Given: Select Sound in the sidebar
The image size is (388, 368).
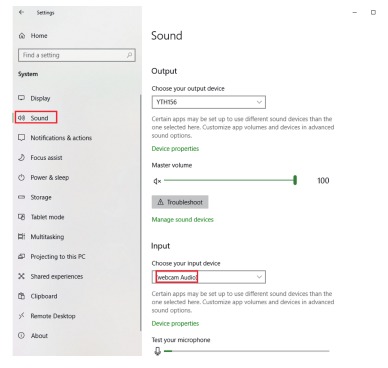Looking at the screenshot, I should [36, 118].
